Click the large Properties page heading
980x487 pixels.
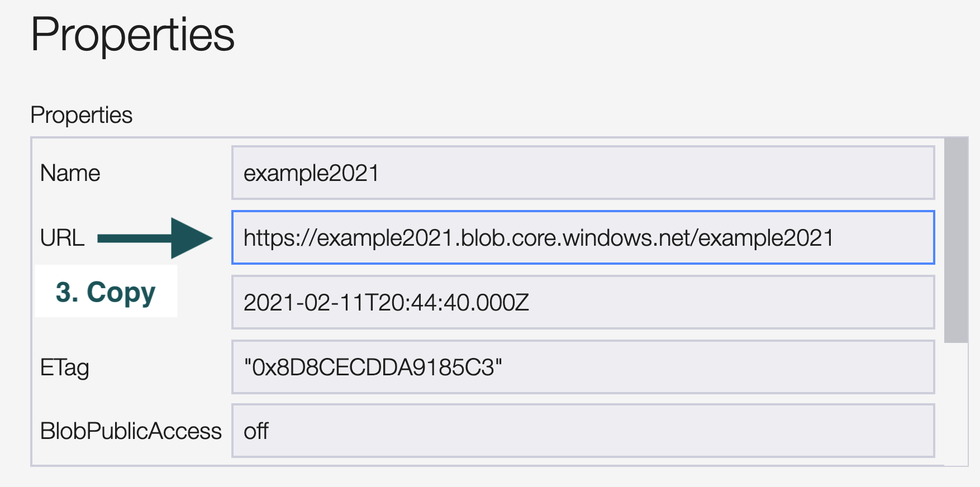[x=132, y=35]
